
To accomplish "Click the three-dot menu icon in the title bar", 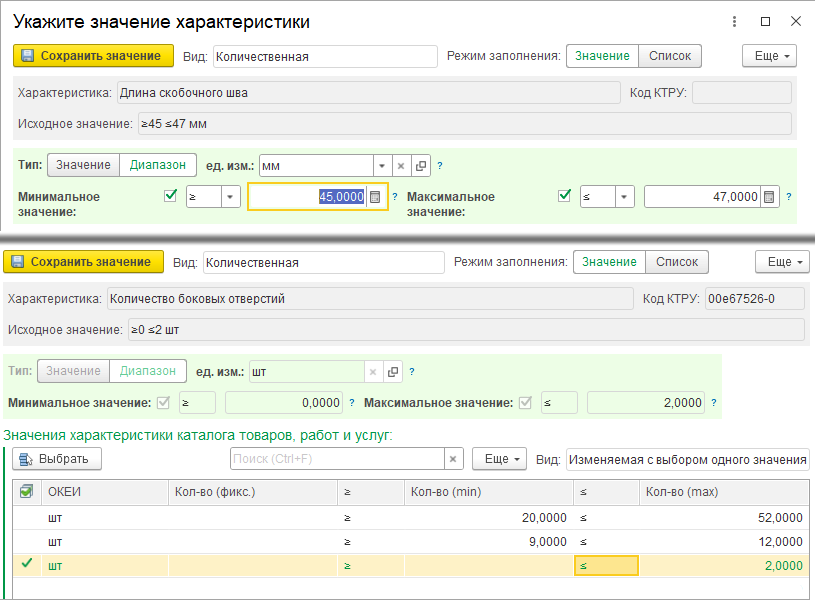I will [x=734, y=21].
